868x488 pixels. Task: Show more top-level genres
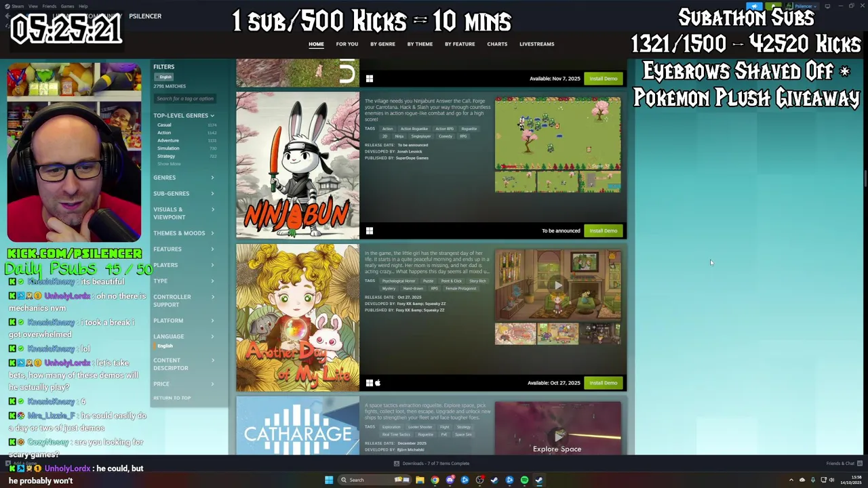(169, 164)
